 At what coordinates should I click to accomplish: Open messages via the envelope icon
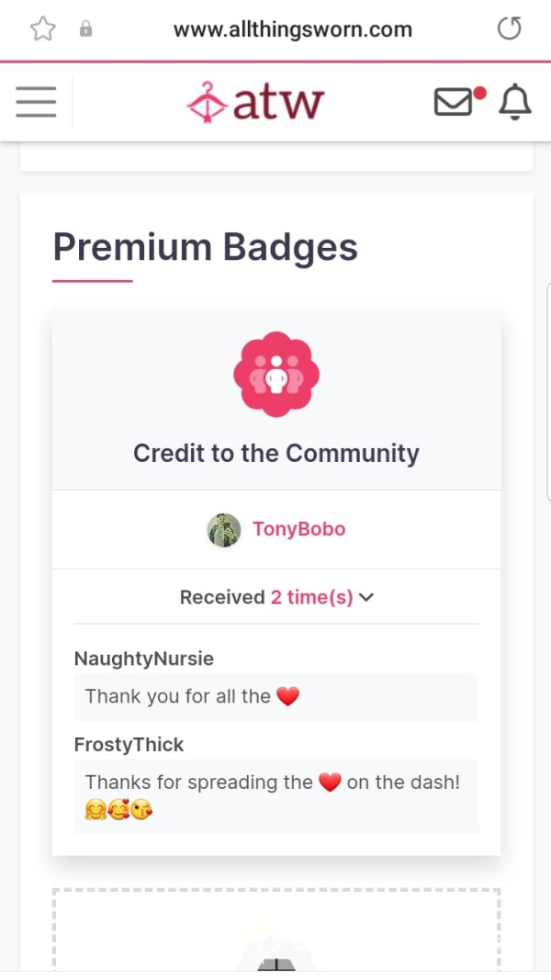point(459,101)
